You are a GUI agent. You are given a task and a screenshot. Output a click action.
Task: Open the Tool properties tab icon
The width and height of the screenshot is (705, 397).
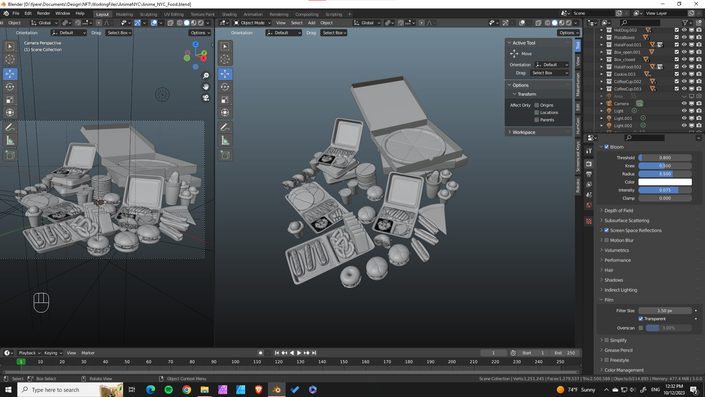[x=589, y=152]
